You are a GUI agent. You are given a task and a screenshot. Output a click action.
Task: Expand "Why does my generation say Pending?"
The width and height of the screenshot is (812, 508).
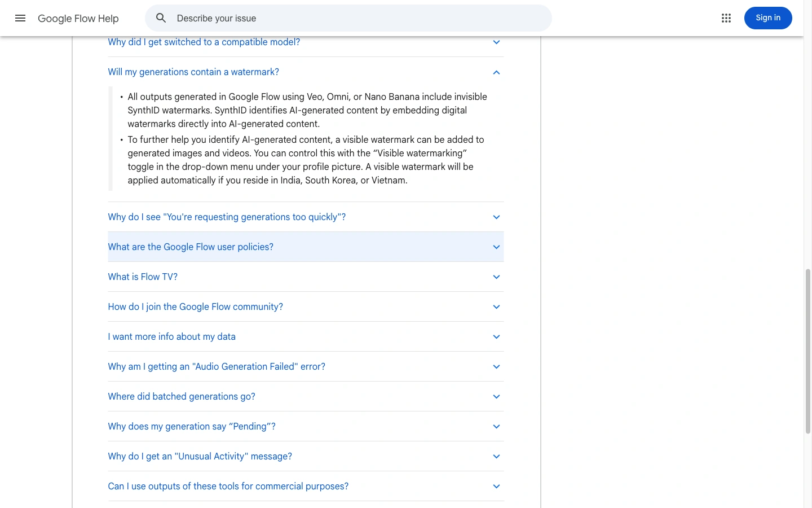tap(306, 427)
